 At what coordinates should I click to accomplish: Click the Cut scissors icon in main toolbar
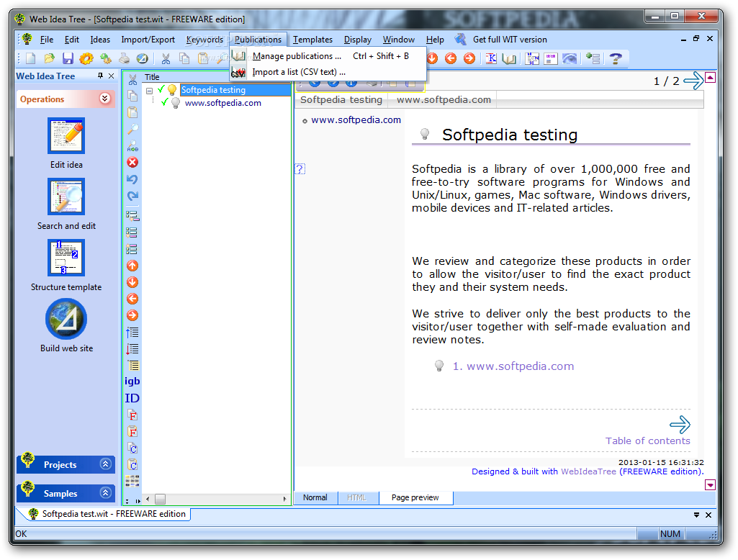click(x=166, y=58)
